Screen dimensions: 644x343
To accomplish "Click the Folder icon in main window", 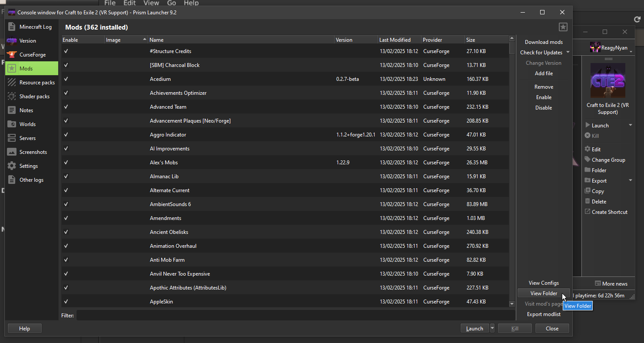I will (x=588, y=170).
